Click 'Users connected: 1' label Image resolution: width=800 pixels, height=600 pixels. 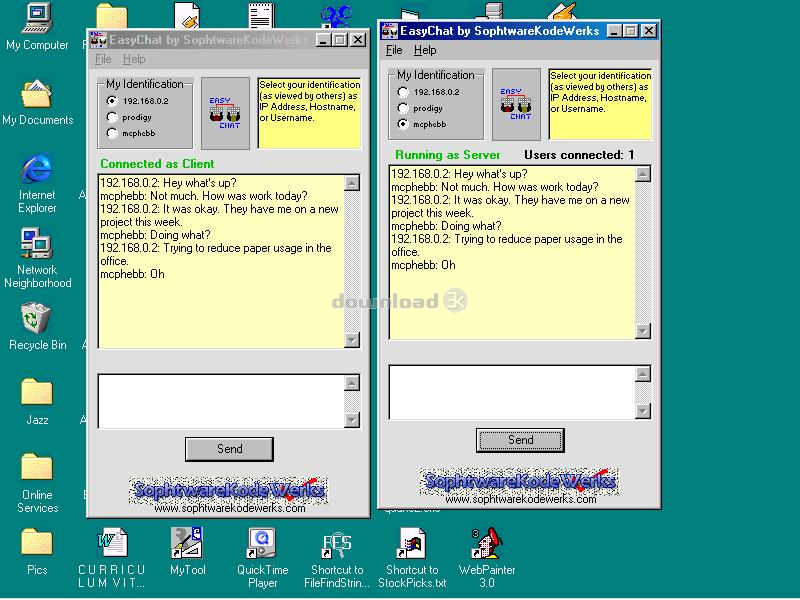[x=579, y=155]
